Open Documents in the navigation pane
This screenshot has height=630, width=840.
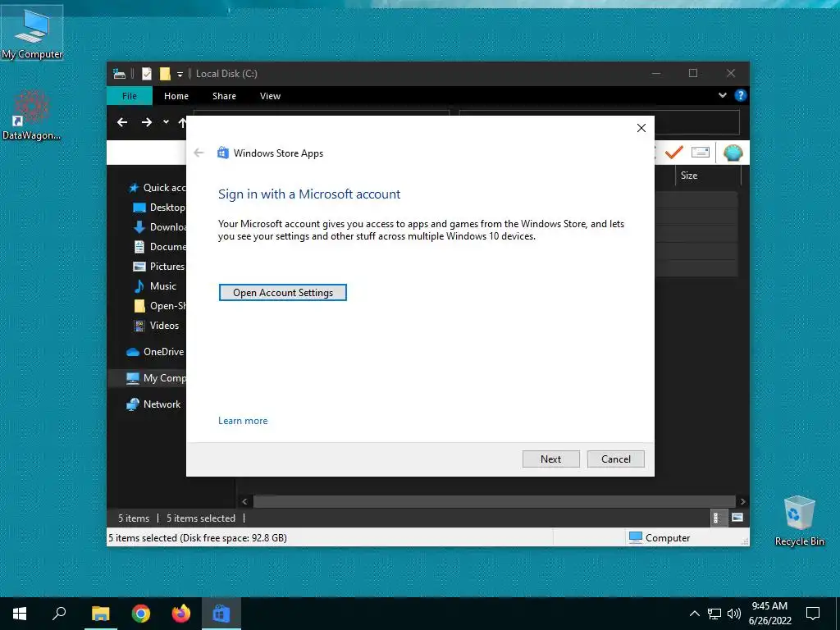coord(159,246)
